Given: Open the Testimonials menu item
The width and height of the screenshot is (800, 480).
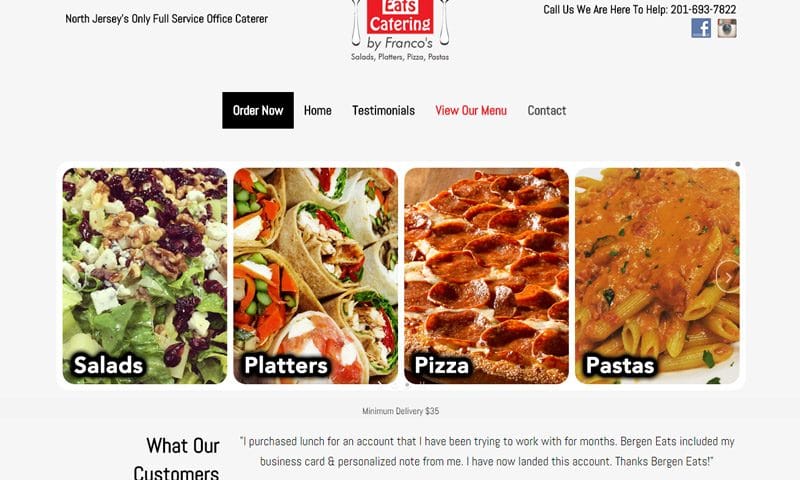Looking at the screenshot, I should click(383, 110).
